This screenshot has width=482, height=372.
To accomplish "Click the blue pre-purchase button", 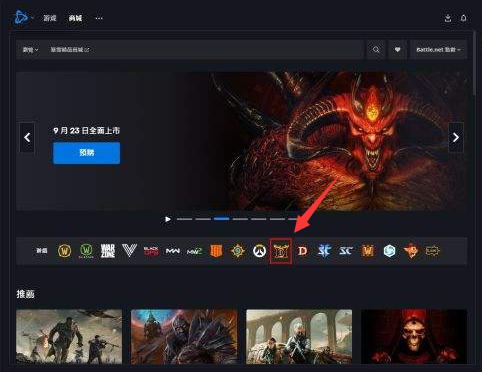I will point(86,153).
